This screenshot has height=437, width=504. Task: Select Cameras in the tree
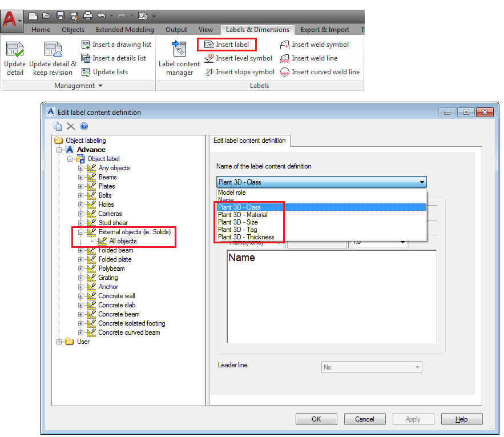(110, 214)
